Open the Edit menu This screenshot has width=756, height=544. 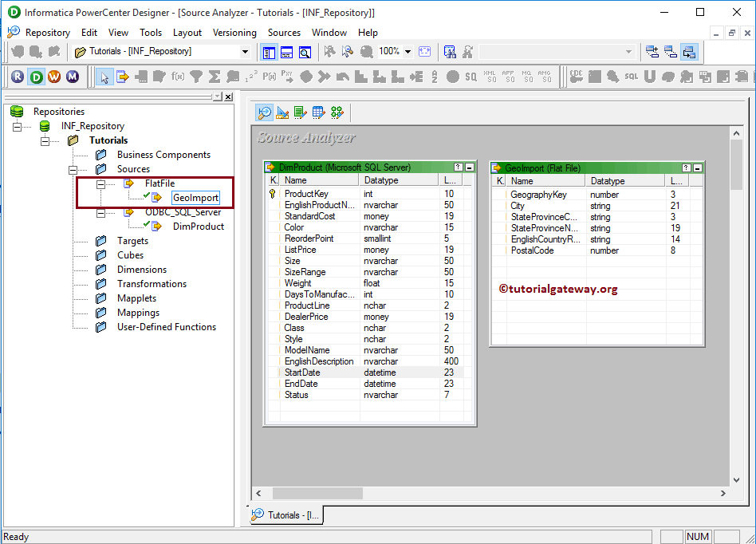pyautogui.click(x=89, y=33)
